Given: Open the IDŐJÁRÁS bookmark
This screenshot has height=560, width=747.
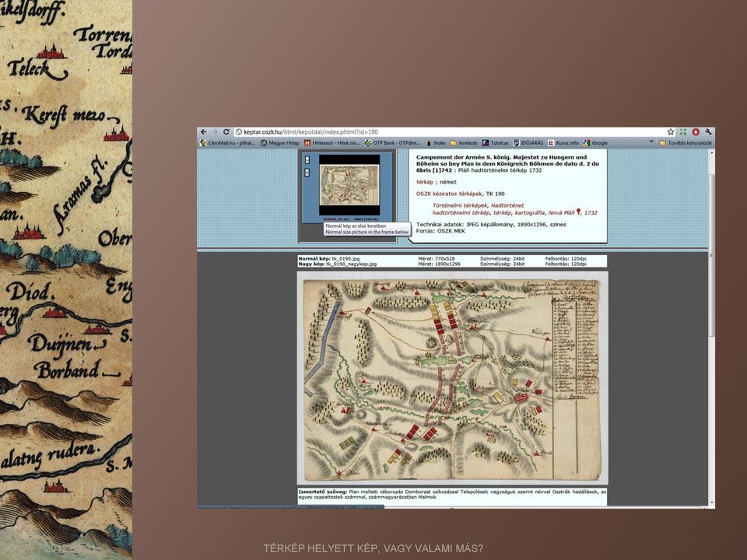Looking at the screenshot, I should pyautogui.click(x=528, y=143).
